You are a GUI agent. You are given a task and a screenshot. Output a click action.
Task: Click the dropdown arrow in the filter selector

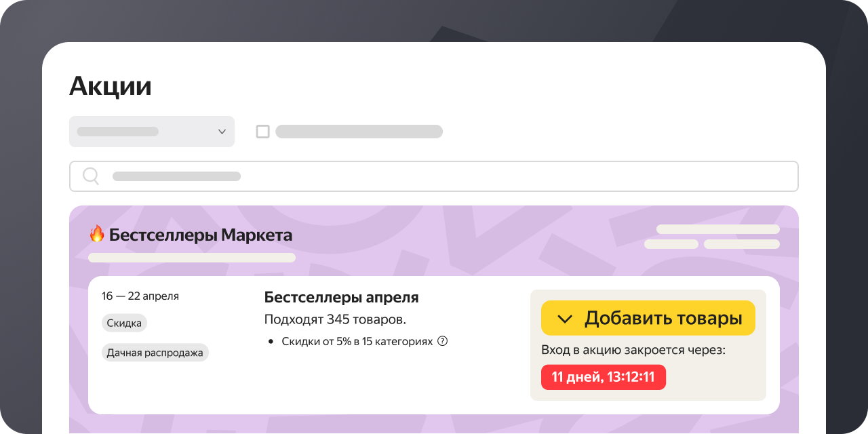click(222, 132)
